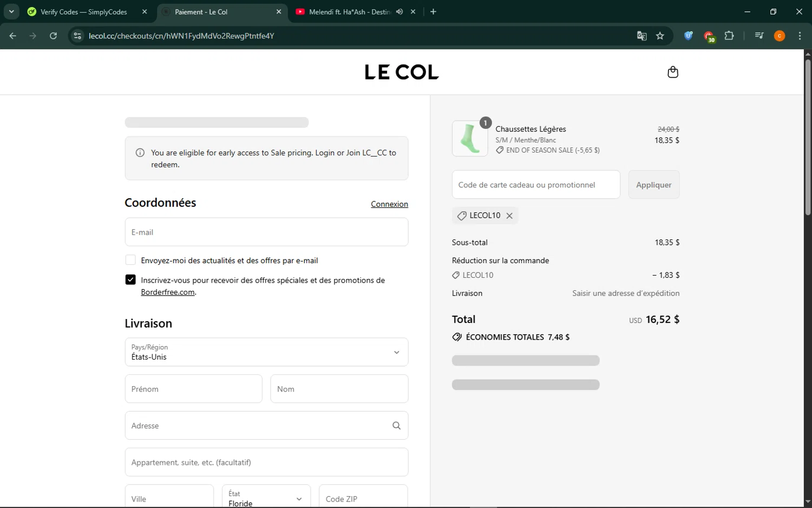Click the Coordonnées heading
Viewport: 812px width, 508px height.
tap(160, 203)
